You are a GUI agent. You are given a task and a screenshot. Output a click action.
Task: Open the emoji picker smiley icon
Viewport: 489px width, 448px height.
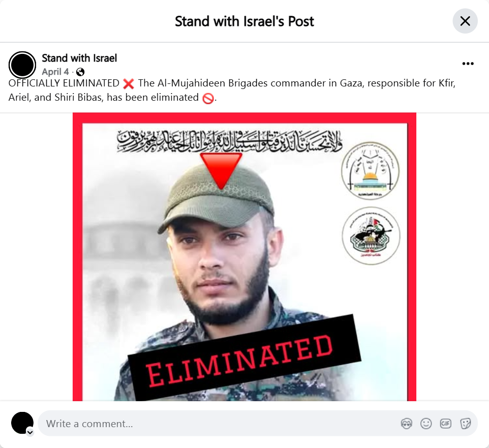click(x=426, y=424)
